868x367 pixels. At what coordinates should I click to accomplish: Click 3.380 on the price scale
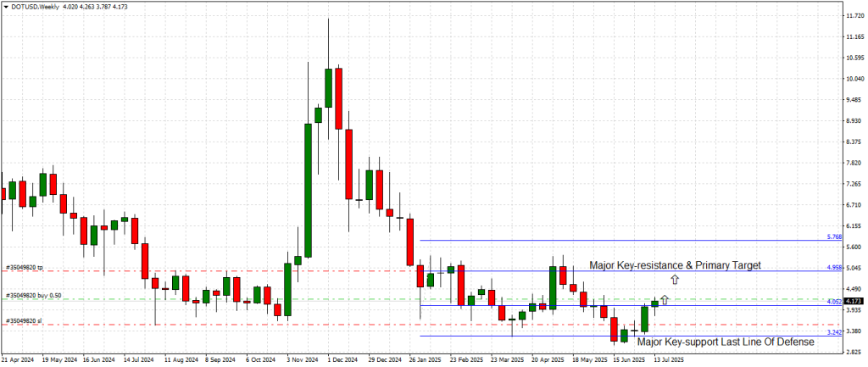pos(855,331)
